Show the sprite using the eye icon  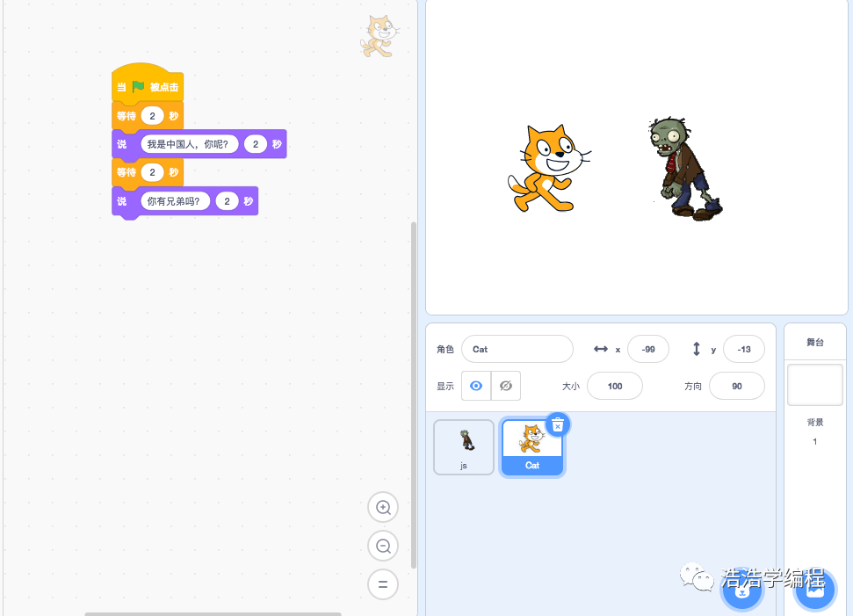pyautogui.click(x=476, y=386)
